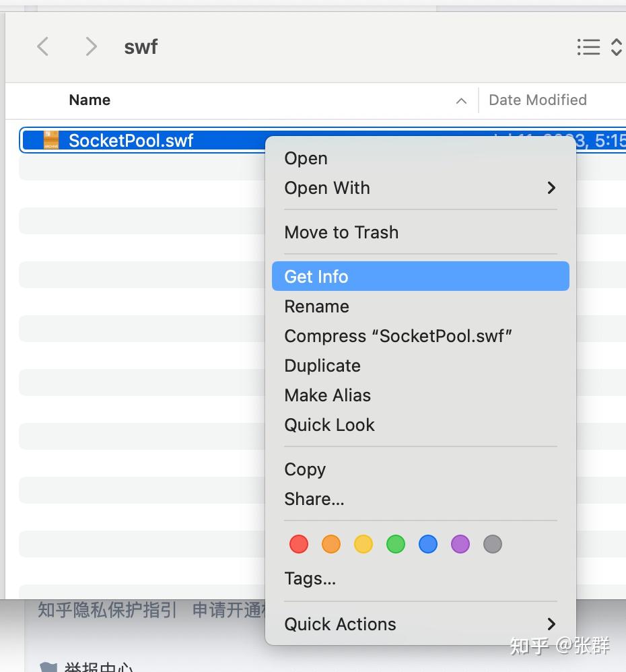Screen dimensions: 626x672
Task: Choose Duplicate from the menu
Action: click(322, 365)
